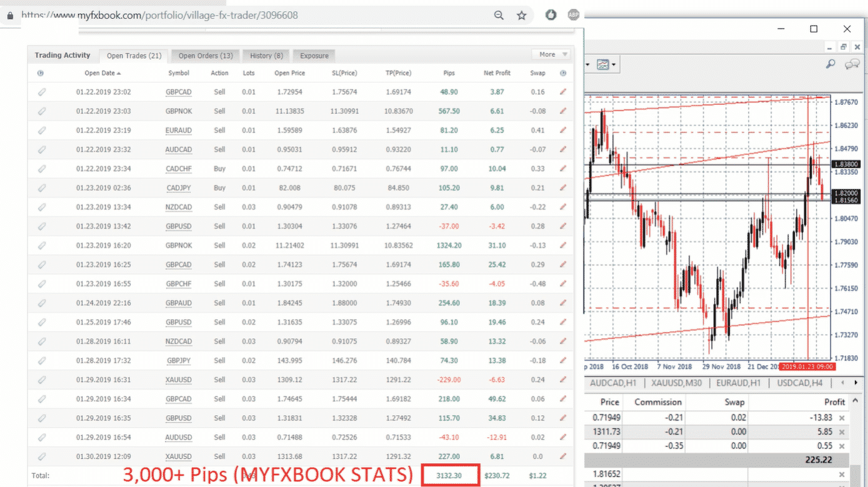The width and height of the screenshot is (868, 487).
Task: Select the EURAUD,H1 chart tab
Action: 739,383
